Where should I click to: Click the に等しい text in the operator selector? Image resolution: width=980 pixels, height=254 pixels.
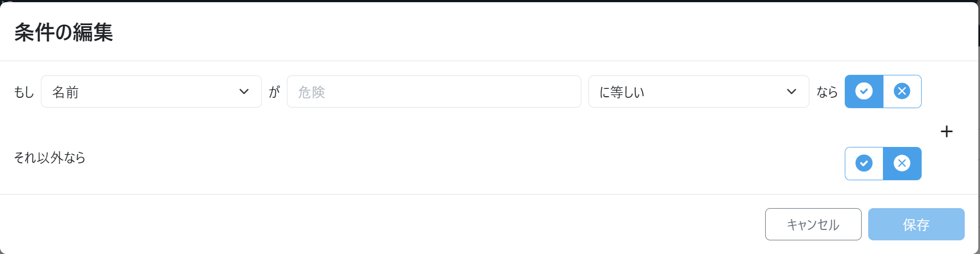(x=622, y=92)
